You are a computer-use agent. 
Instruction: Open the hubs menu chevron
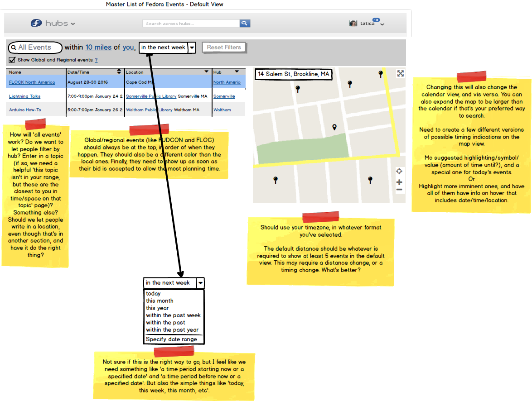(73, 24)
